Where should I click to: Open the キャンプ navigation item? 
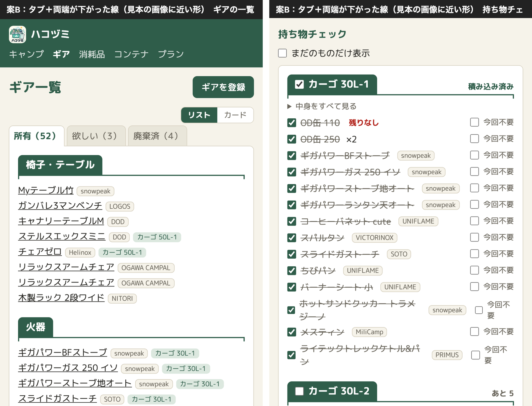pyautogui.click(x=26, y=54)
